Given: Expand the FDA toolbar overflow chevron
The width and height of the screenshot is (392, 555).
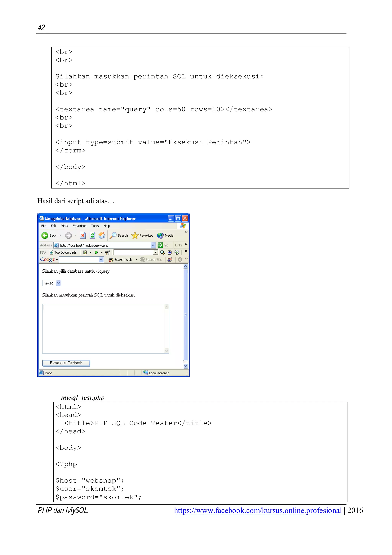Looking at the screenshot, I should [x=186, y=251].
